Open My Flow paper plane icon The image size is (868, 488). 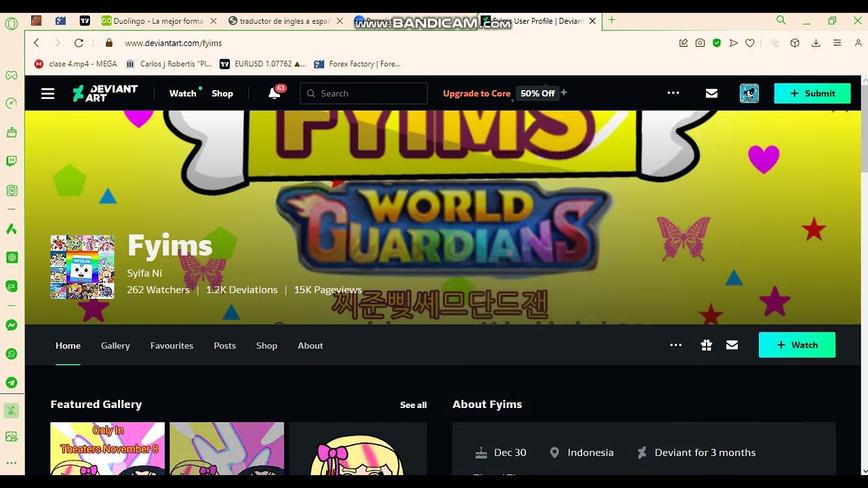tap(733, 43)
